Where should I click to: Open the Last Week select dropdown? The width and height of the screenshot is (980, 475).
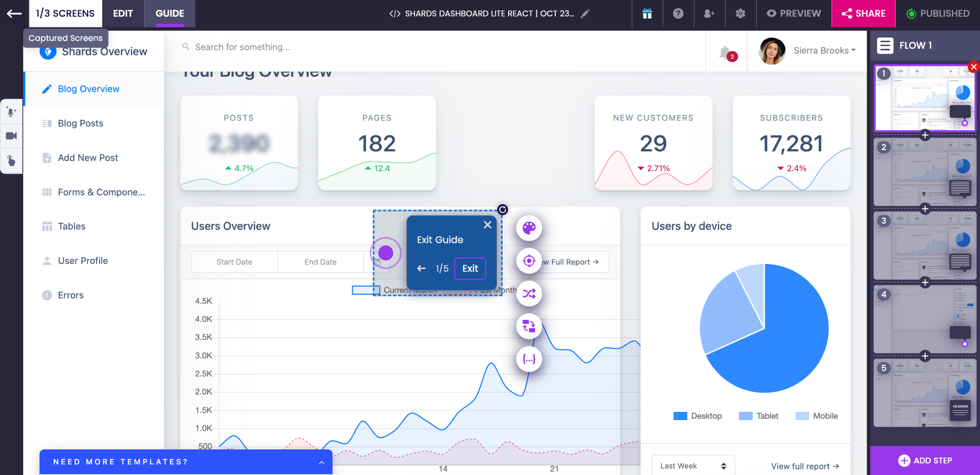[693, 466]
